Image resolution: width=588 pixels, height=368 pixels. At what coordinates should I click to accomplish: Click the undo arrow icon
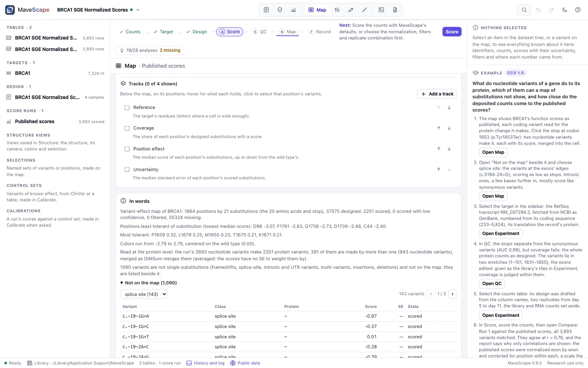click(x=538, y=10)
